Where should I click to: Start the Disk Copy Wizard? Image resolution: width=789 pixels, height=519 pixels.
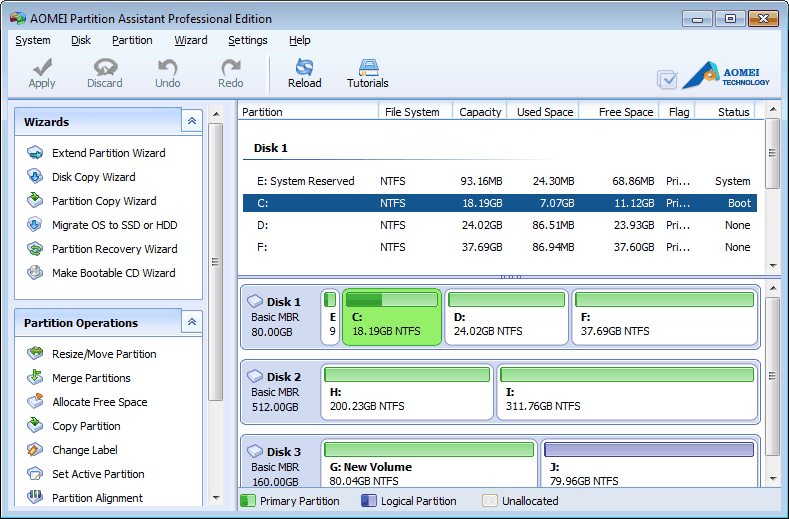93,177
